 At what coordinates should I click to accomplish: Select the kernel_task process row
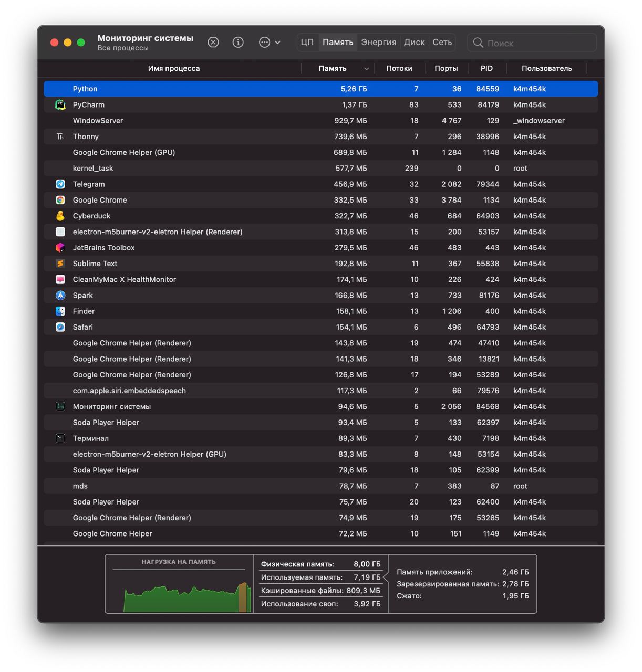(x=321, y=169)
